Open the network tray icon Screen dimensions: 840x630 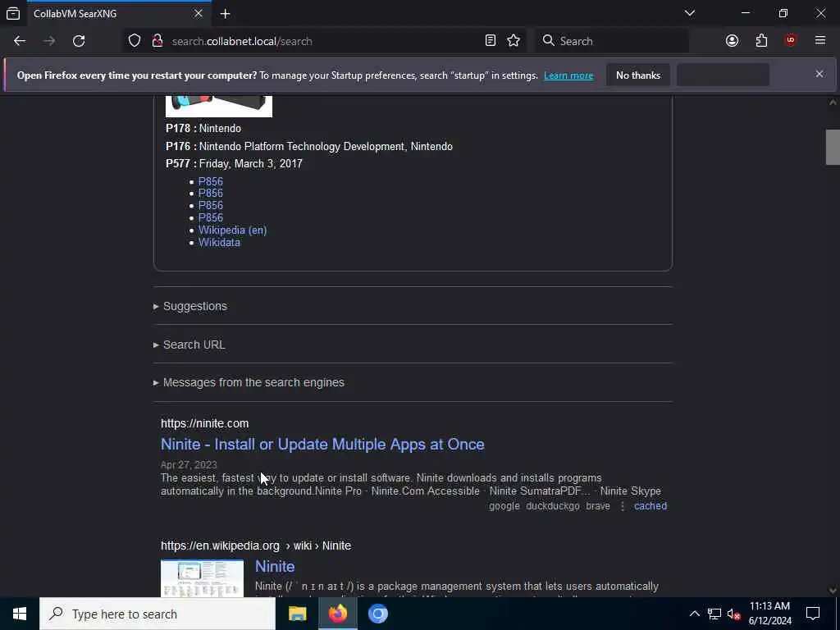tap(714, 614)
